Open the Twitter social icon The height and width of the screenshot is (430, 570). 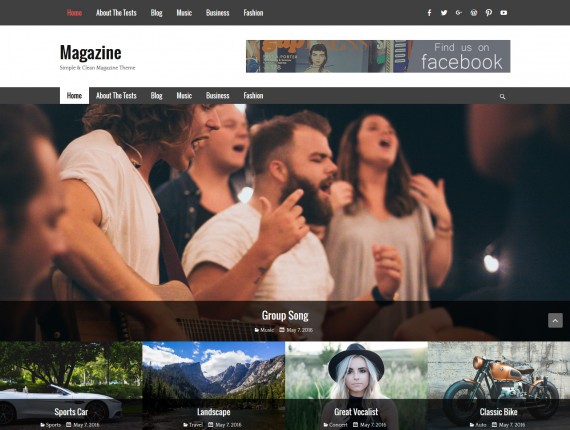pyautogui.click(x=444, y=13)
